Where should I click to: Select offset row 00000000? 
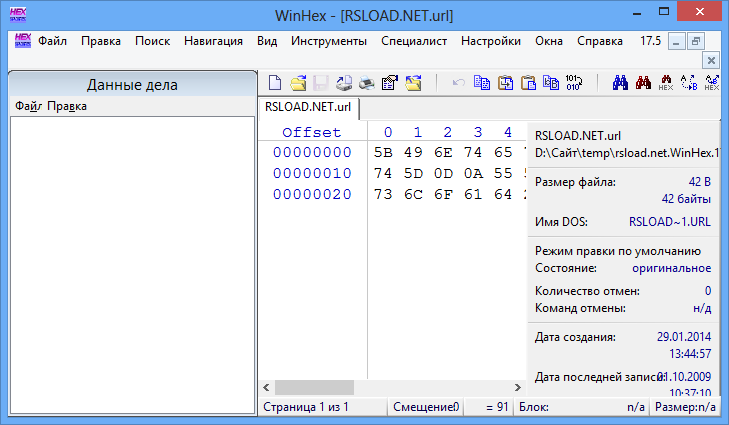click(x=312, y=153)
